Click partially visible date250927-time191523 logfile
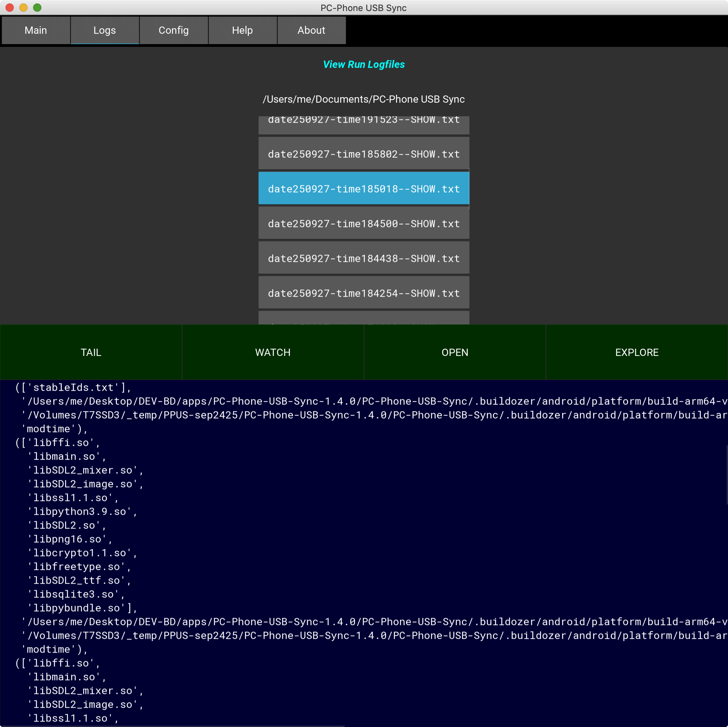 click(x=364, y=124)
